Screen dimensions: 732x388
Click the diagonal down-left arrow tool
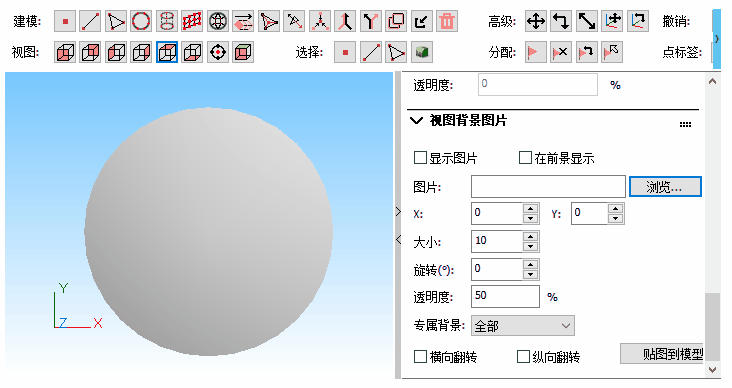coord(422,21)
